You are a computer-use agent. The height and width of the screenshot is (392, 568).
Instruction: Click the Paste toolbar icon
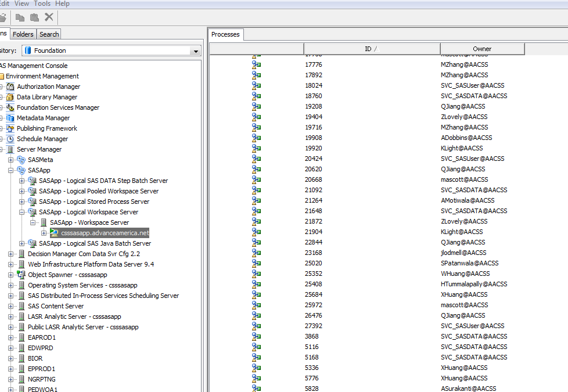click(x=34, y=17)
